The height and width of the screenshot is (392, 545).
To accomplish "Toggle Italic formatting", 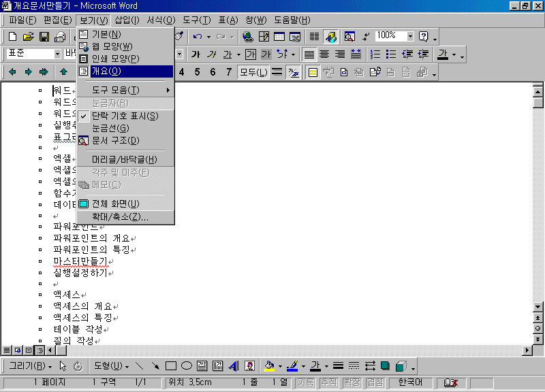I will [x=212, y=54].
